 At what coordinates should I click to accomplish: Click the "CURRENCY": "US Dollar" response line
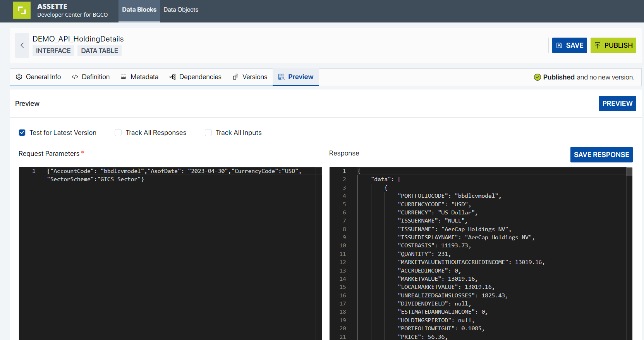(x=438, y=212)
